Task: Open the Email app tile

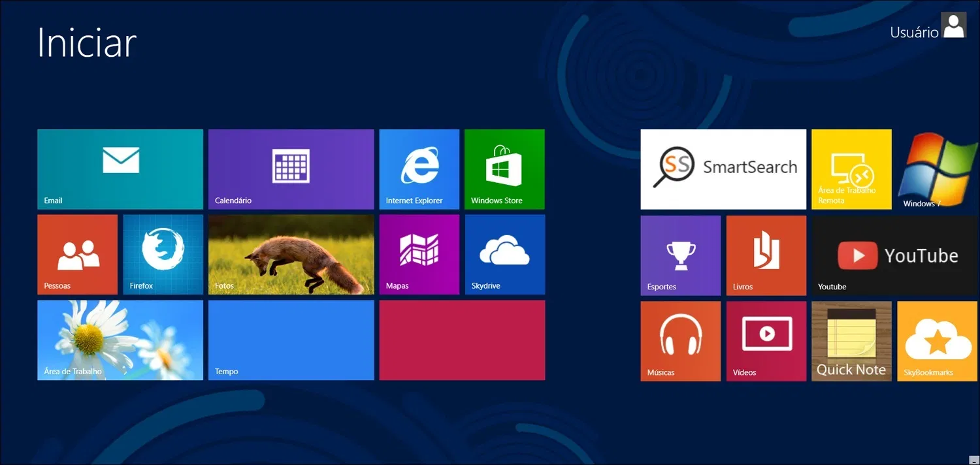Action: click(x=120, y=168)
